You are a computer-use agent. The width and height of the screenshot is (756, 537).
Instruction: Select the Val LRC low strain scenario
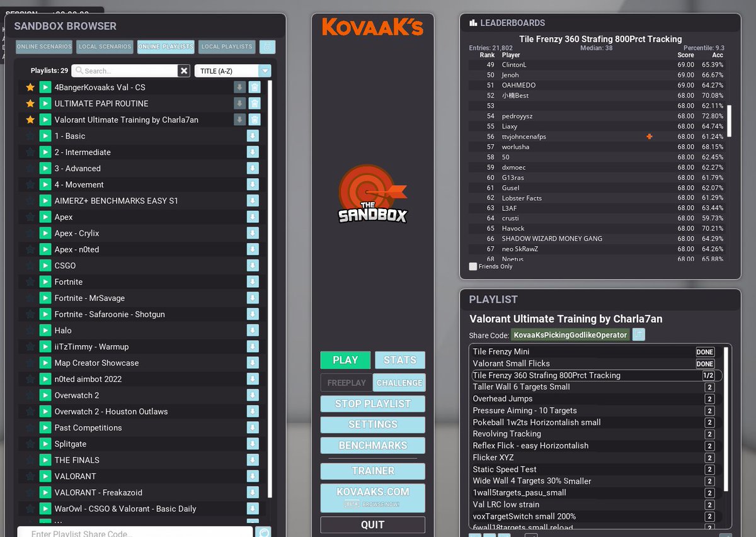[x=596, y=504]
